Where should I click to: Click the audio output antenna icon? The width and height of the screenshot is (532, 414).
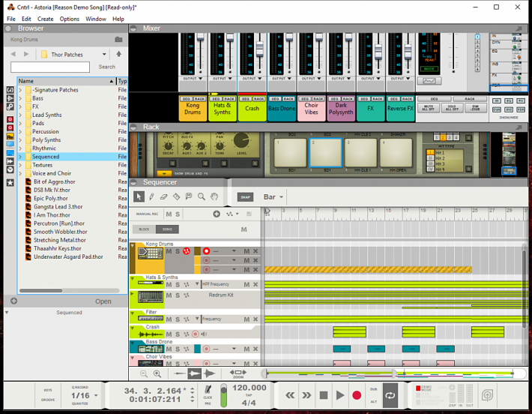487,395
